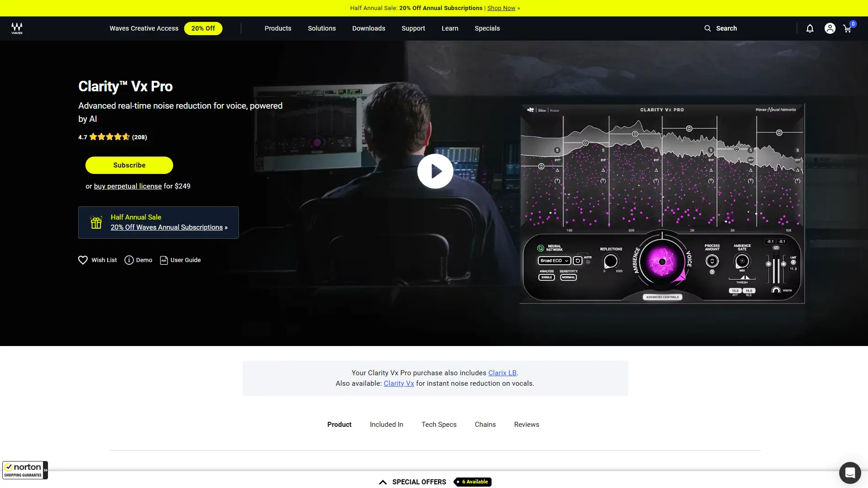Click the Clarity Vx Pro page title

pos(126,86)
